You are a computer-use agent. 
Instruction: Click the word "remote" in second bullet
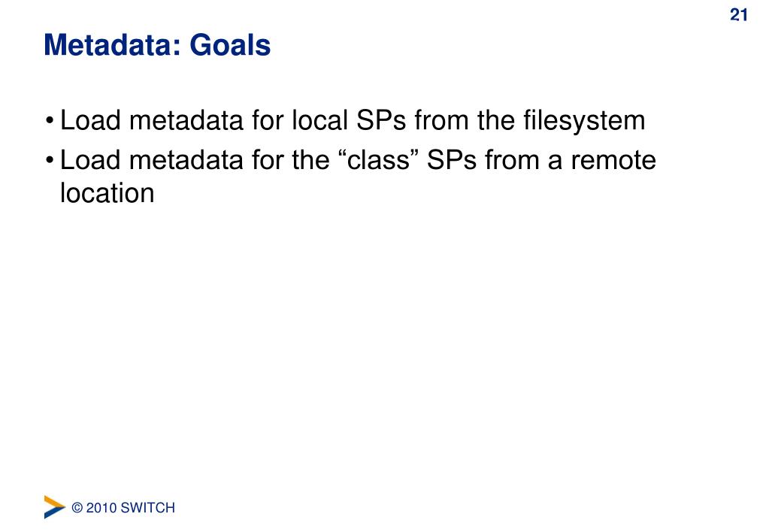point(613,160)
